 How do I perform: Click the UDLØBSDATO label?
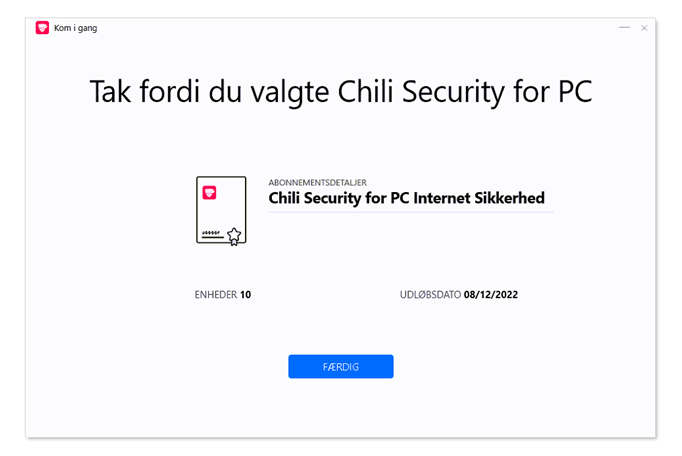[430, 295]
